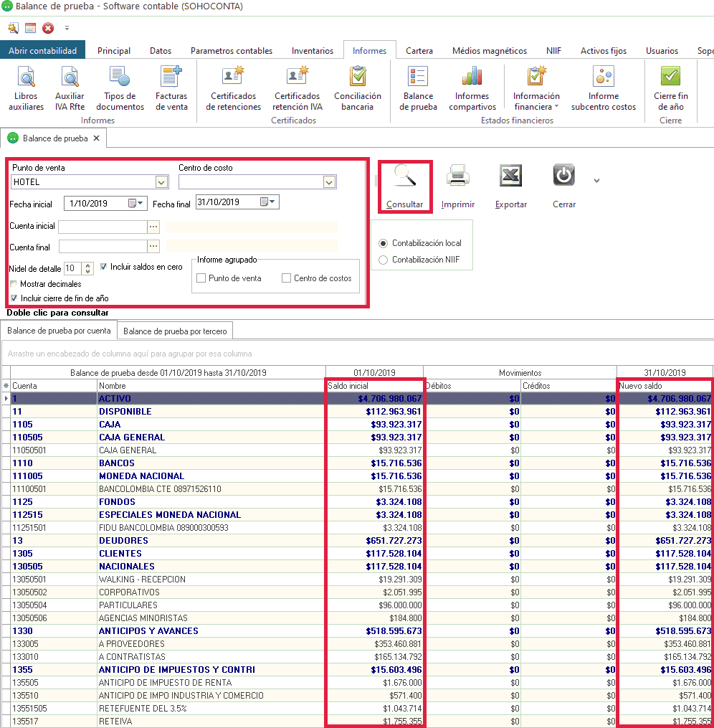Open the Centro de costo dropdown

328,182
